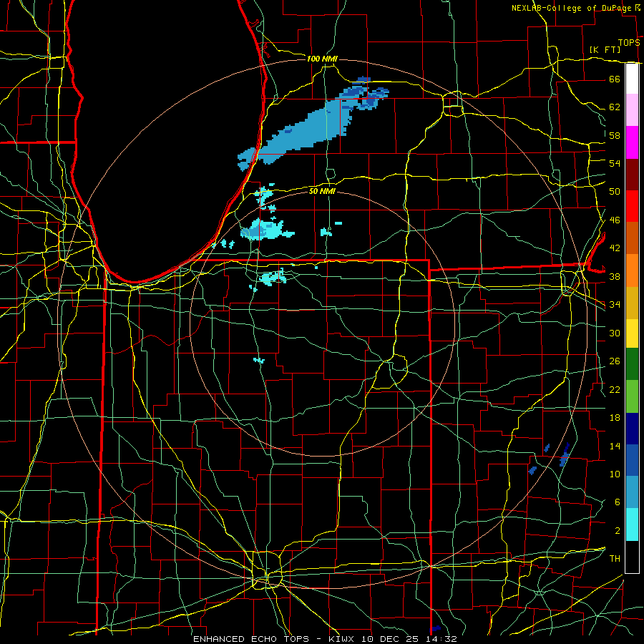Click the orange 38 kft legend swatch
644x644 pixels.
(632, 270)
